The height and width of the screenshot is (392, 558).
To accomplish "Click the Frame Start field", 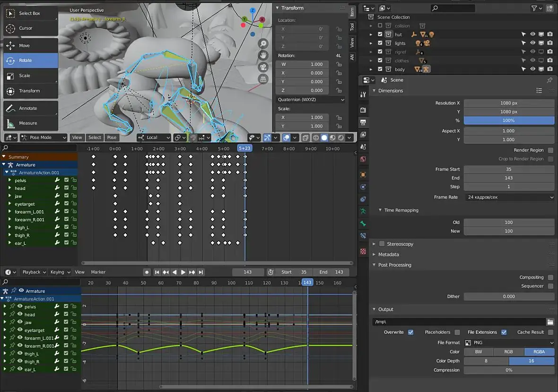I will (x=509, y=169).
